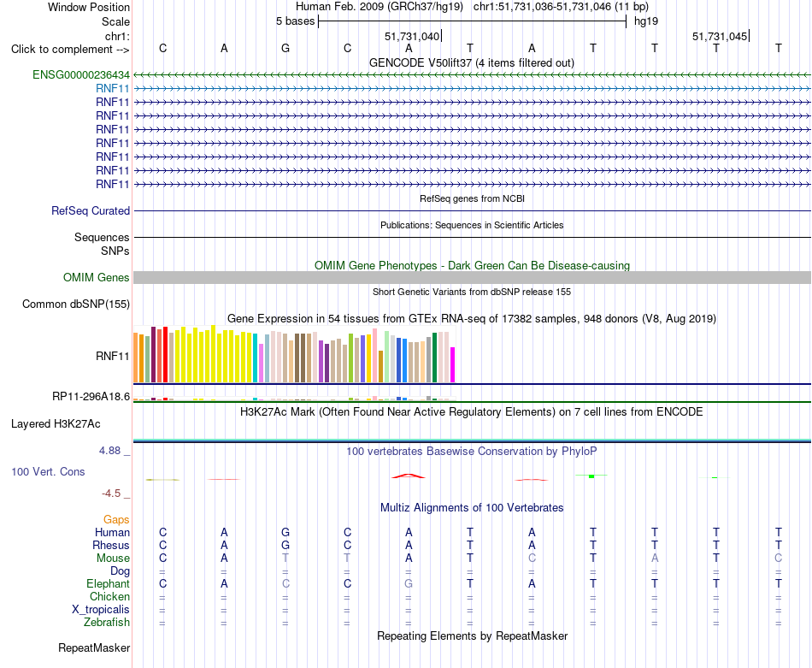Click the 51,731,040 position marker
The width and height of the screenshot is (812, 668).
[412, 36]
